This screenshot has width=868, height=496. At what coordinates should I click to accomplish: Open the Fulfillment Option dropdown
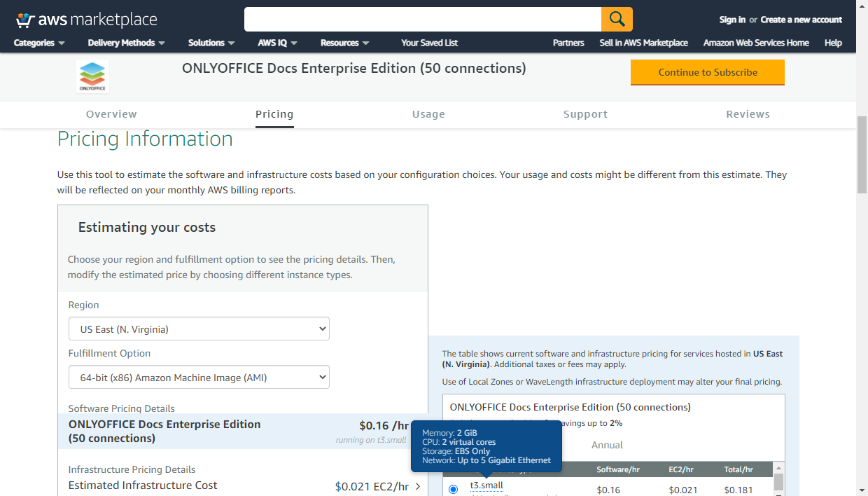[199, 378]
